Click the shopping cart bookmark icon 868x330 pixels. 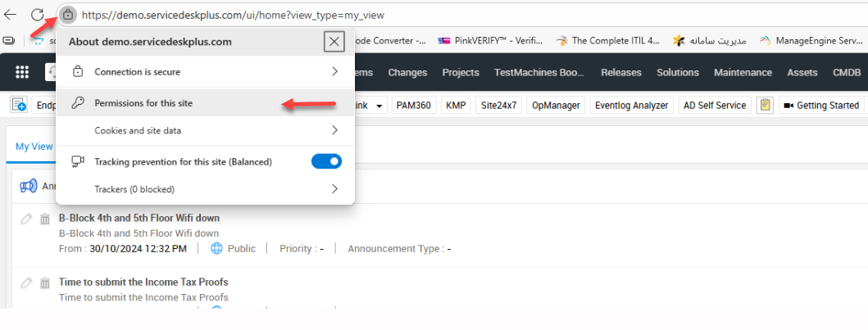[39, 40]
